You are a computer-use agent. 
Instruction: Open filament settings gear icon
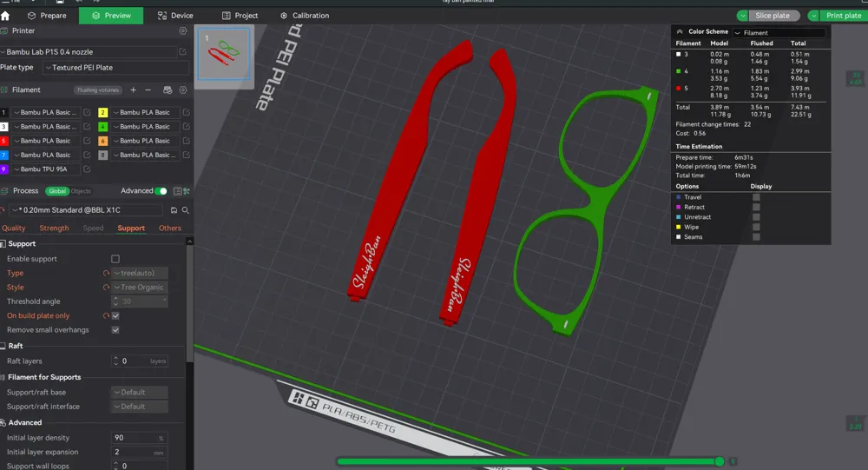click(x=182, y=89)
